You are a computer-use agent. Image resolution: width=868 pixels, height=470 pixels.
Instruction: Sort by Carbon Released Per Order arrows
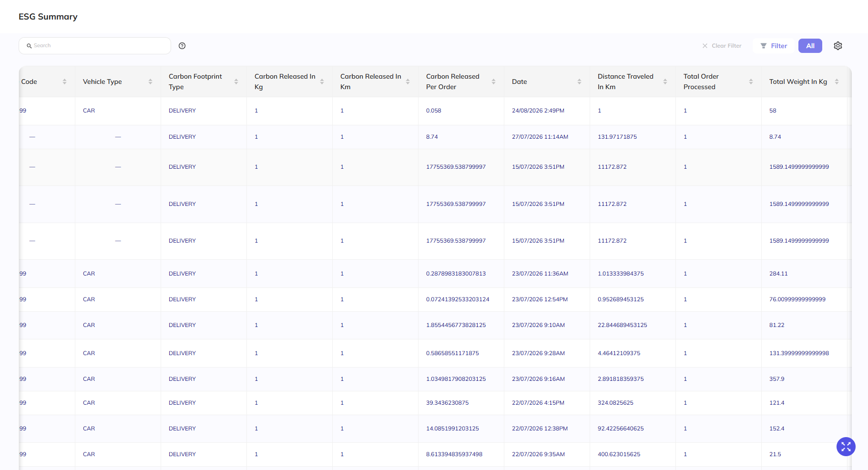[493, 82]
